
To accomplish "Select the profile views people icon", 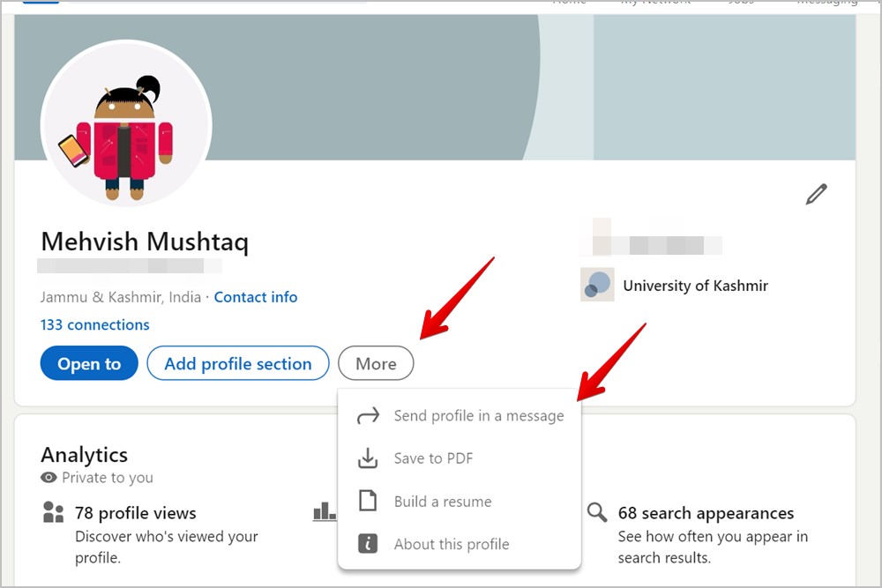I will point(53,512).
